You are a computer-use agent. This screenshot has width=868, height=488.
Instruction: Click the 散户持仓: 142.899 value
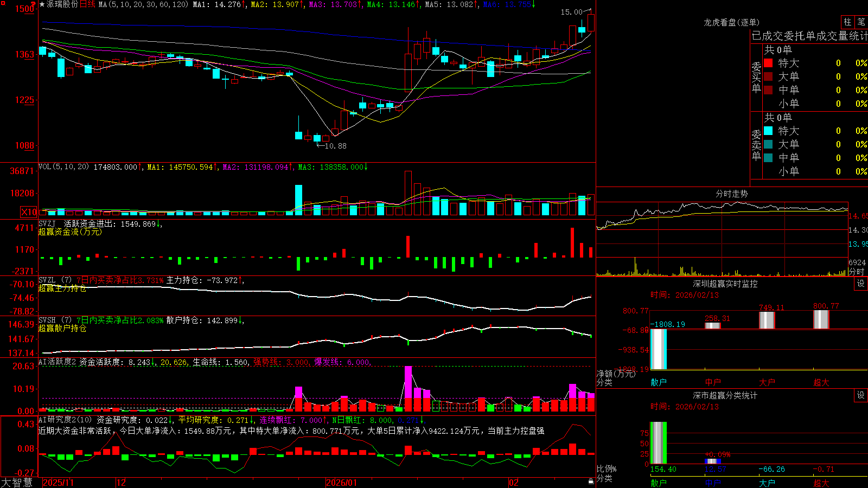pyautogui.click(x=202, y=320)
